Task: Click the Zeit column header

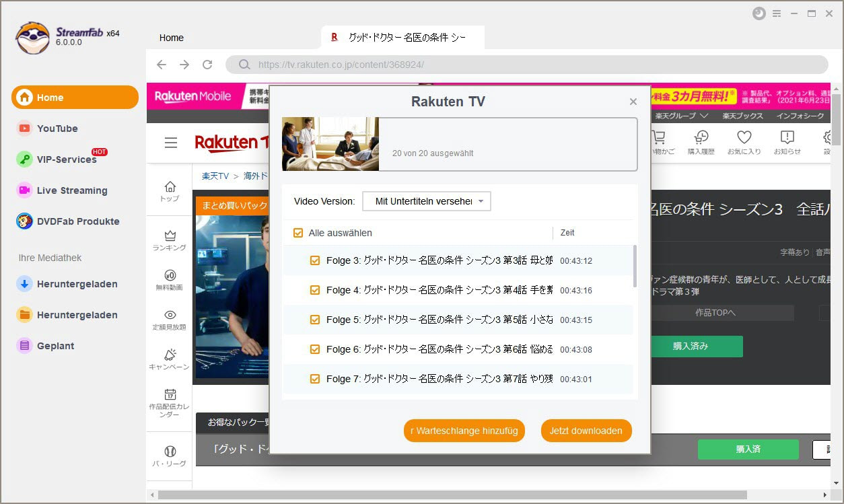Action: (x=567, y=233)
